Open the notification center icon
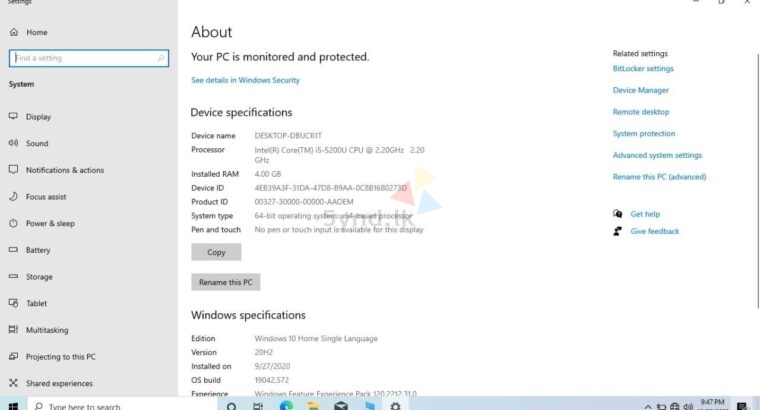Image resolution: width=760 pixels, height=410 pixels. pos(742,406)
